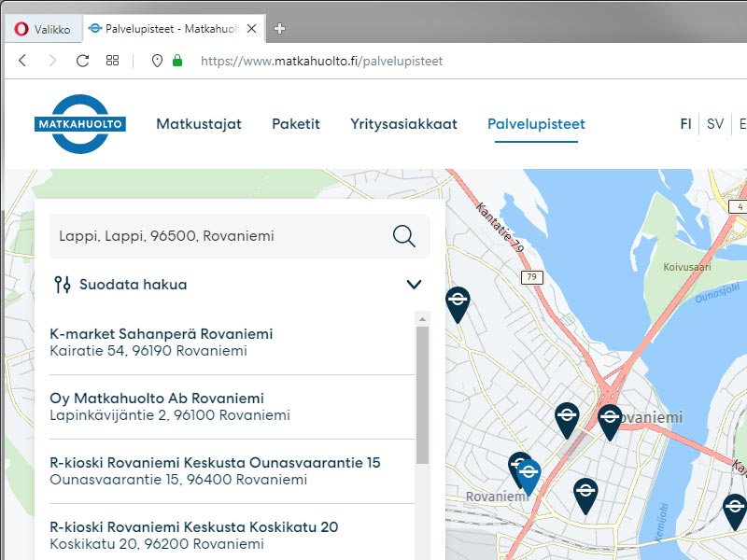Open the Palvelupisteet section
The width and height of the screenshot is (747, 560).
click(x=536, y=124)
